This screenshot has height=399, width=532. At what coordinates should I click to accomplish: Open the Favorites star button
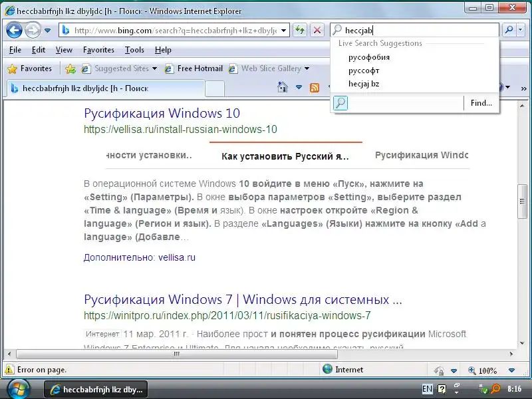click(x=29, y=68)
